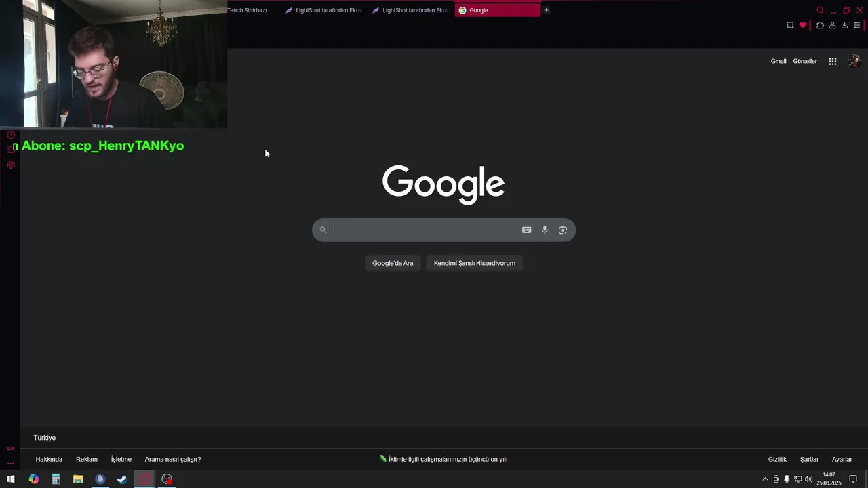Open a new tab with plus button
The height and width of the screenshot is (488, 868).
(x=546, y=10)
